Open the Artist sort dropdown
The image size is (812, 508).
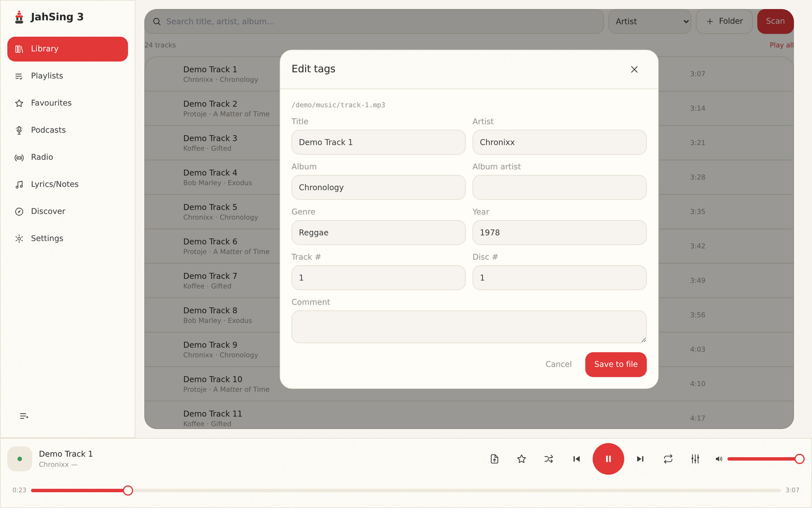point(650,21)
